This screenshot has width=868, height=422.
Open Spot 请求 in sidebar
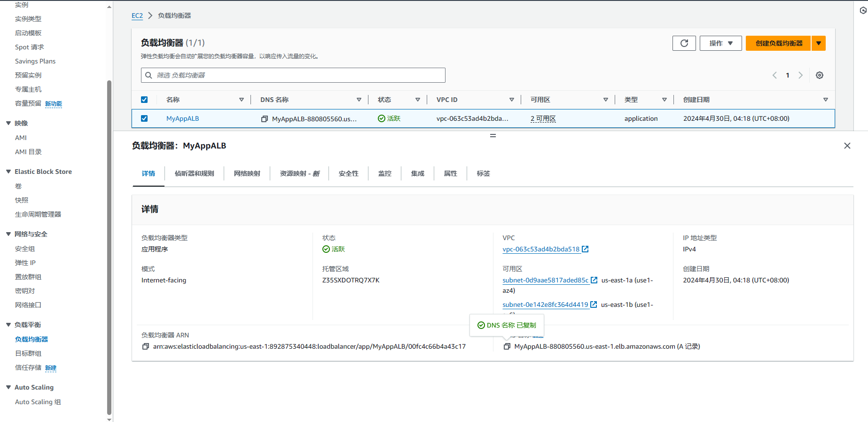30,47
